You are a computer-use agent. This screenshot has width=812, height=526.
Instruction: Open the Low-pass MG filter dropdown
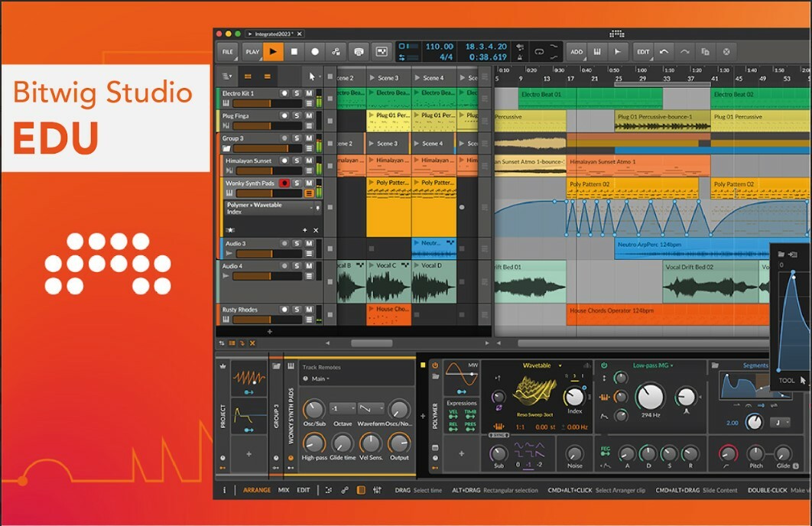(672, 365)
